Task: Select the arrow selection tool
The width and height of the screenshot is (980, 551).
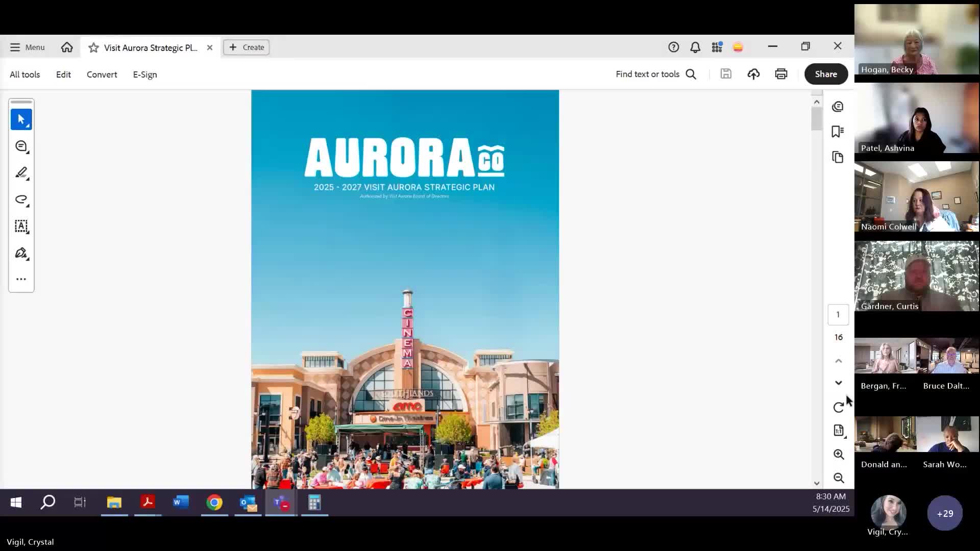Action: [x=21, y=119]
